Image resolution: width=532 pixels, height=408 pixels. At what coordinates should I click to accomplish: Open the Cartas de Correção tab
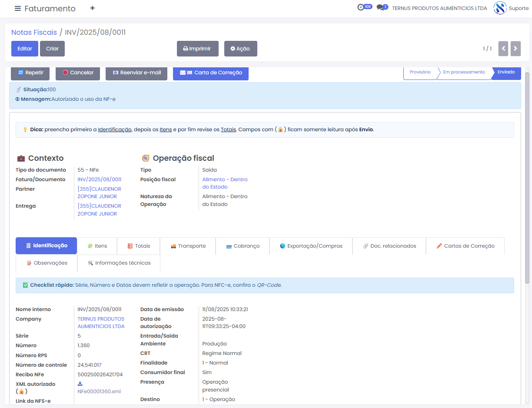point(465,246)
